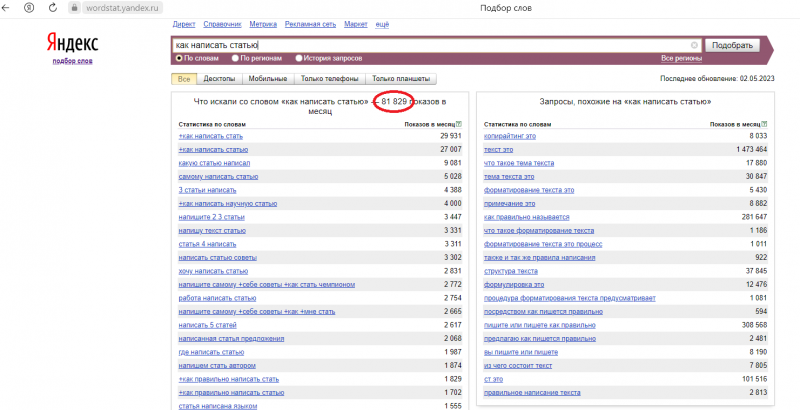Image resolution: width=800 pixels, height=410 pixels.
Task: Open the Yandex browser home icon
Action: pyautogui.click(x=30, y=8)
